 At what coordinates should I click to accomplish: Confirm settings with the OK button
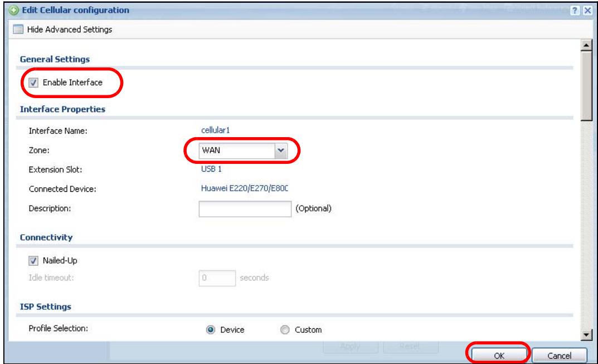499,356
